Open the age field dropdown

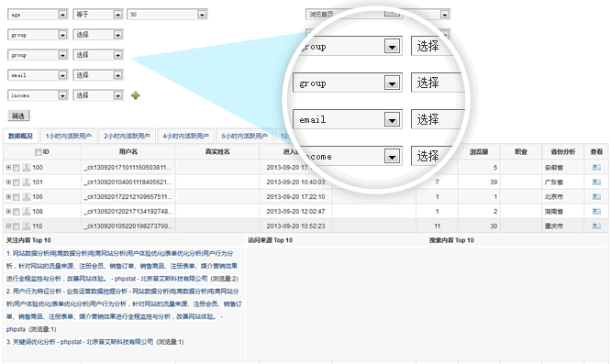[38, 15]
